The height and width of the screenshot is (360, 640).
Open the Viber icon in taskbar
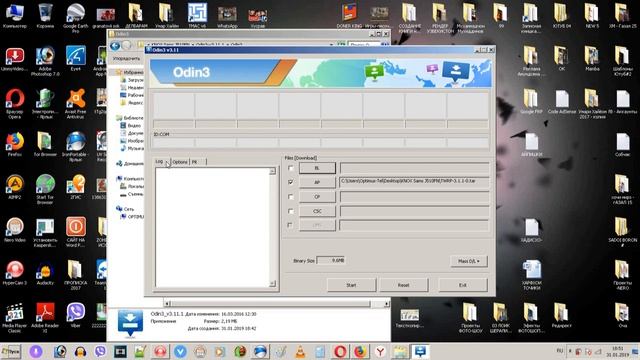click(x=100, y=351)
